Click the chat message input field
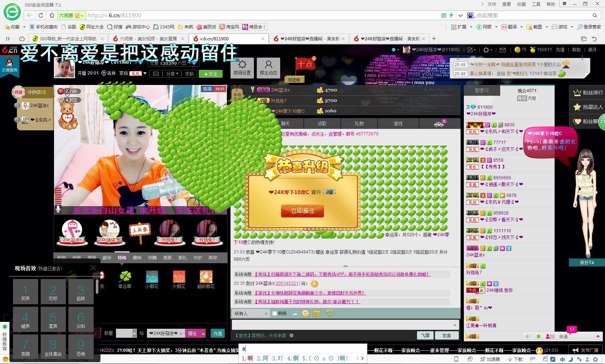Screen dimensions: 605x364 pyautogui.click(x=345, y=325)
